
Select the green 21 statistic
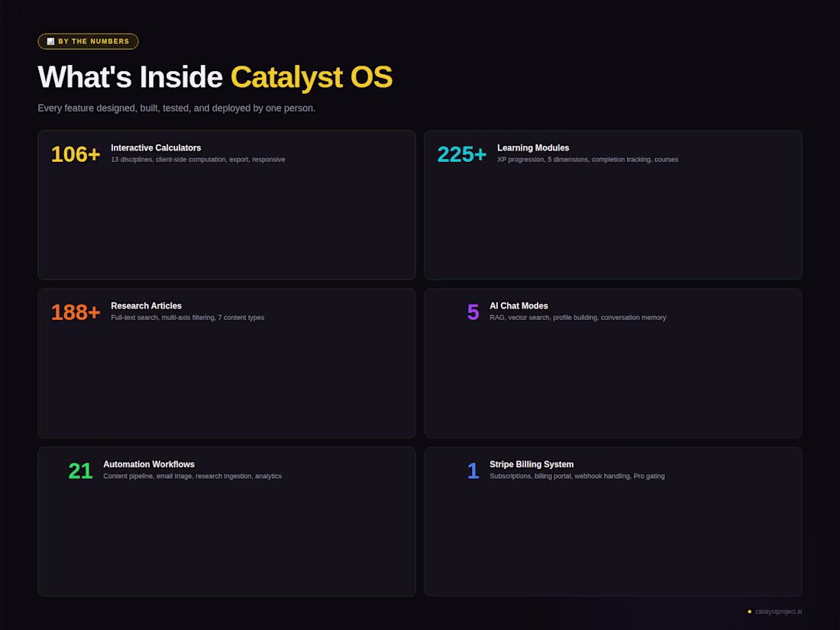click(x=80, y=470)
